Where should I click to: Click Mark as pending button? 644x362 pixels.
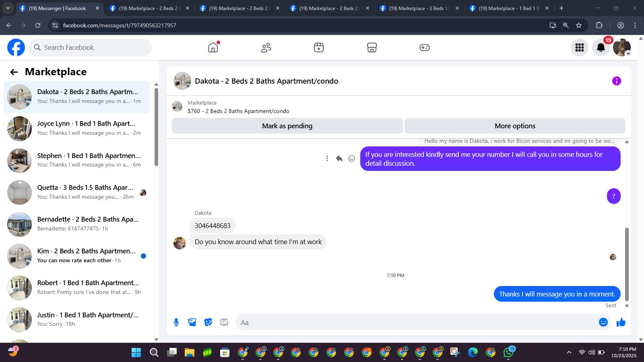click(287, 126)
